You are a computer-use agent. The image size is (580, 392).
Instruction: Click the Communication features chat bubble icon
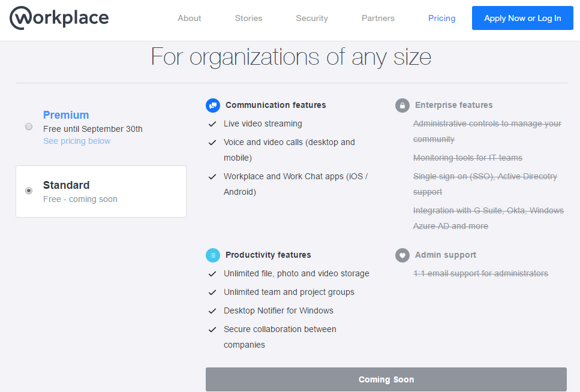click(x=213, y=105)
